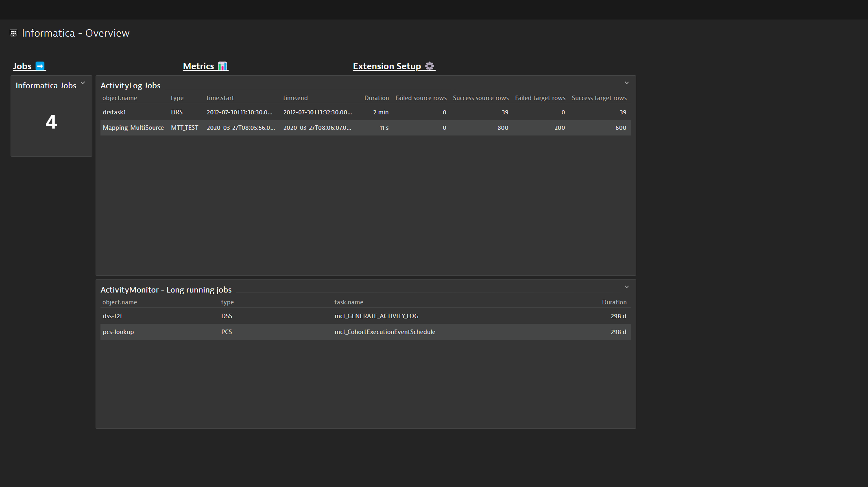Click the dashboard icon beside Informatica - Overview title
The height and width of the screenshot is (487, 868).
13,33
